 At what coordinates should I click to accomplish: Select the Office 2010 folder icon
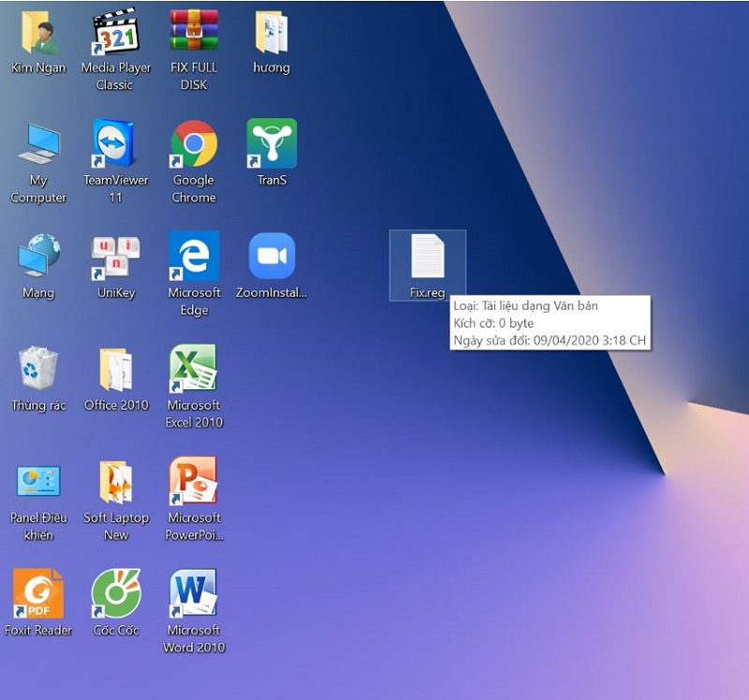115,370
